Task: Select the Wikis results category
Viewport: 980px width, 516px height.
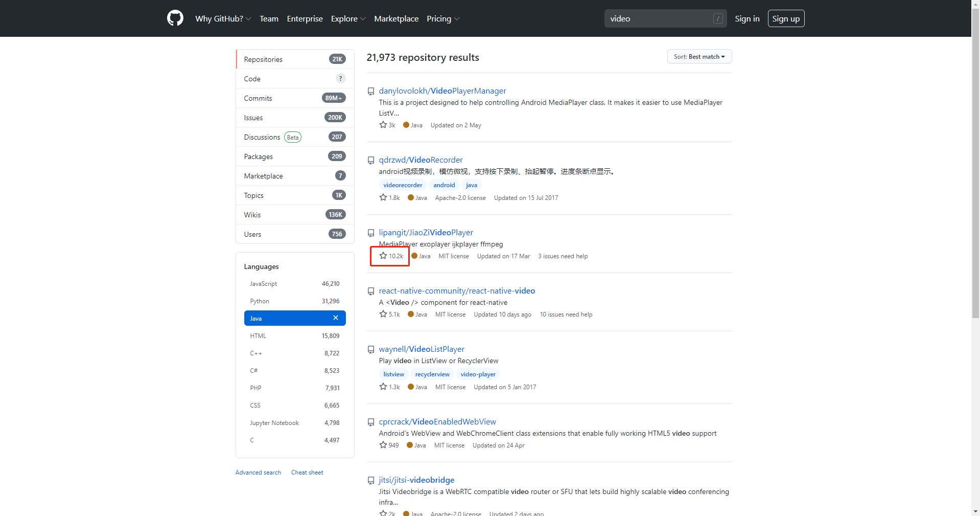Action: point(295,215)
